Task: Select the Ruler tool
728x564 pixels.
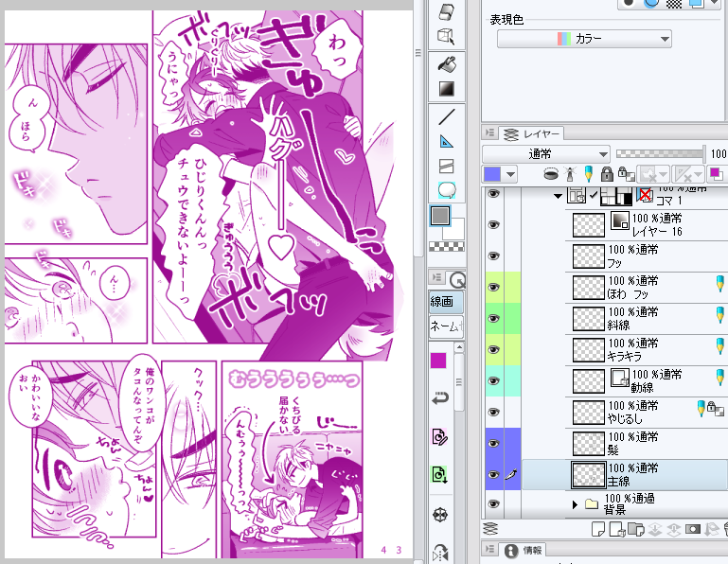Action: (x=446, y=142)
